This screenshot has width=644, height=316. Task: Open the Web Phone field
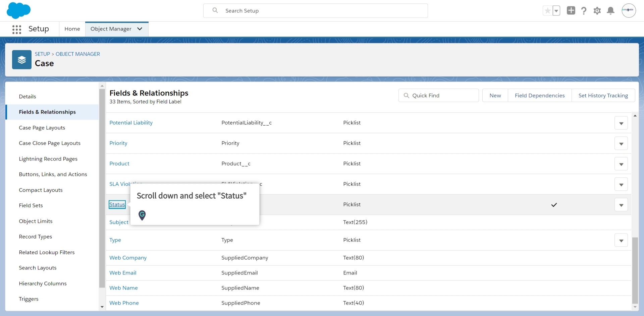pos(124,303)
